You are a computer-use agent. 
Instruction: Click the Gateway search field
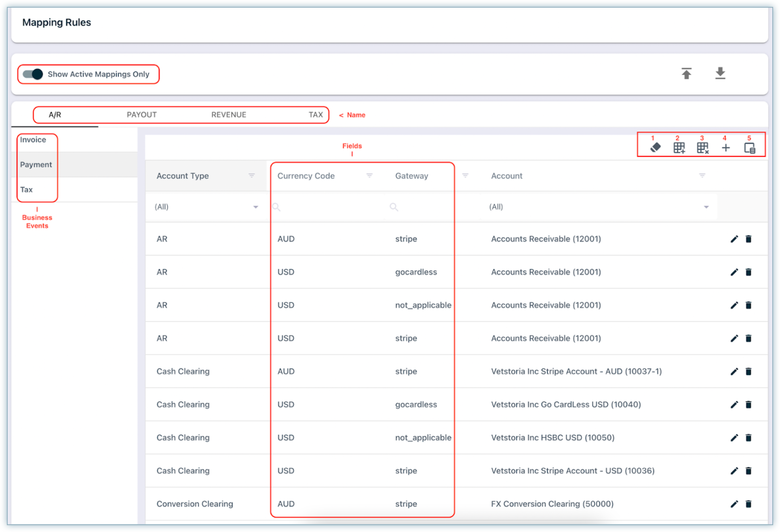pyautogui.click(x=424, y=207)
